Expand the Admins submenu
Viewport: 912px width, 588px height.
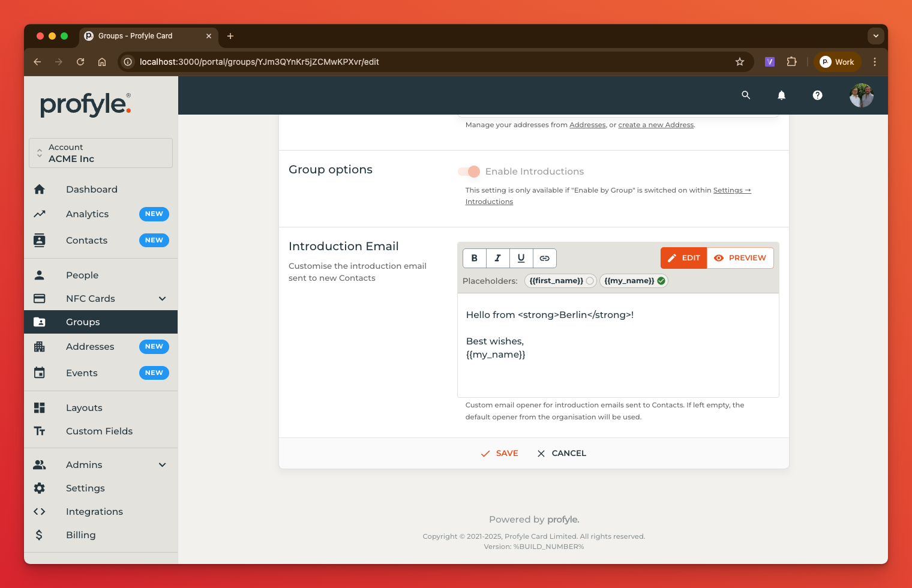tap(162, 465)
